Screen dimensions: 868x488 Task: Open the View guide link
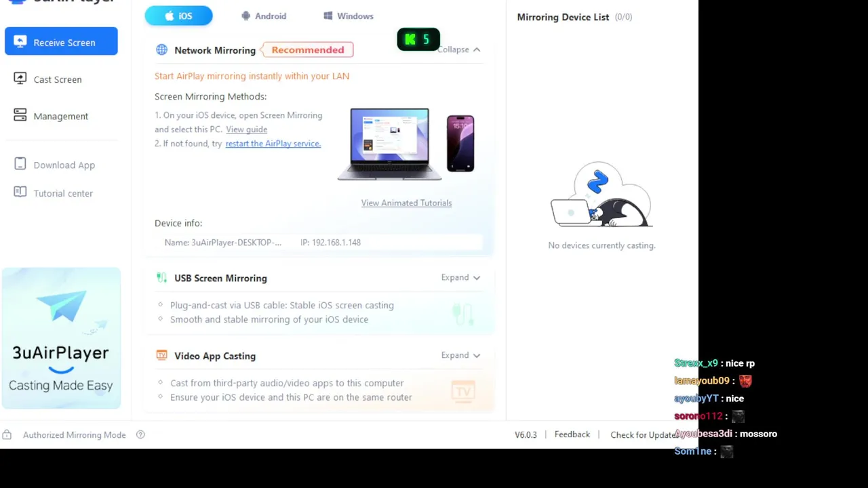[246, 129]
